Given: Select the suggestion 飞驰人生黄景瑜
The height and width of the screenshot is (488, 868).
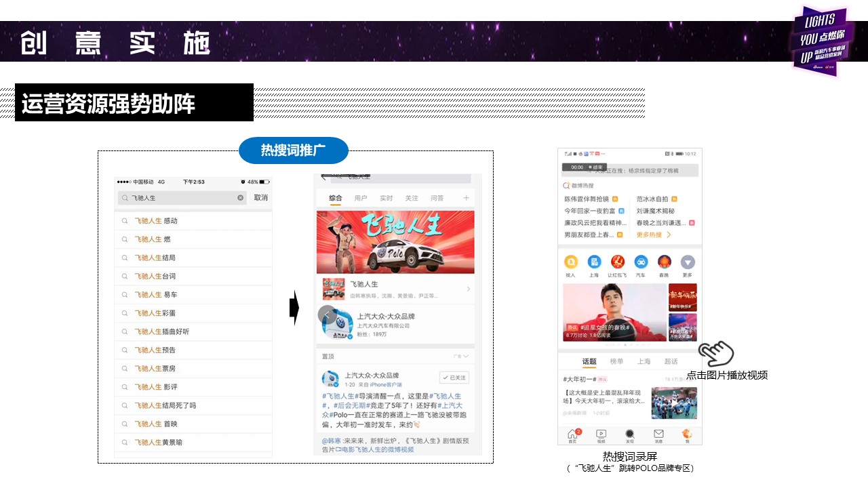Looking at the screenshot, I should point(193,442).
